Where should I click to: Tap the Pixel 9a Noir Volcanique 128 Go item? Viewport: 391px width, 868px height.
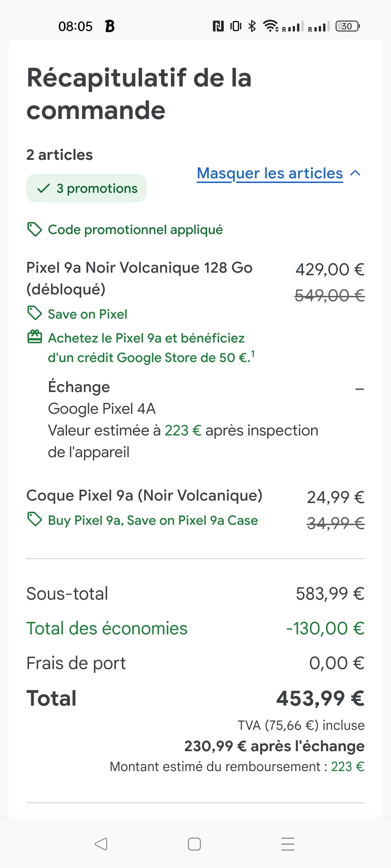click(139, 278)
